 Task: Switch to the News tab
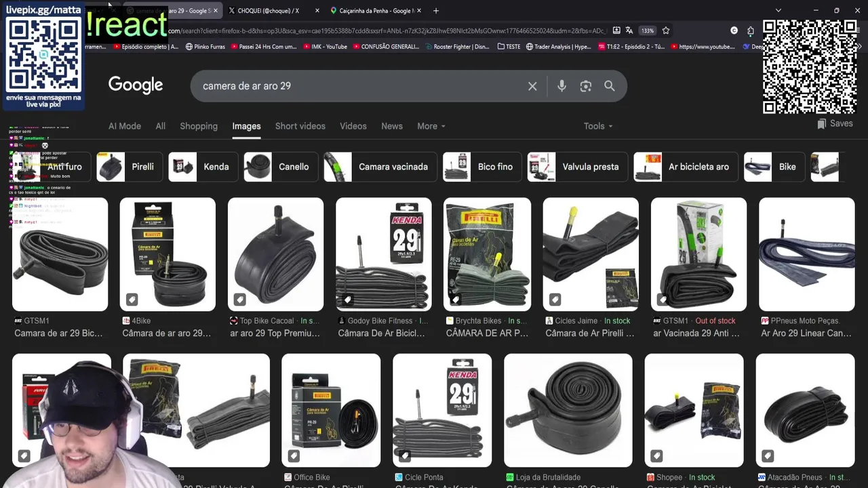pyautogui.click(x=392, y=126)
